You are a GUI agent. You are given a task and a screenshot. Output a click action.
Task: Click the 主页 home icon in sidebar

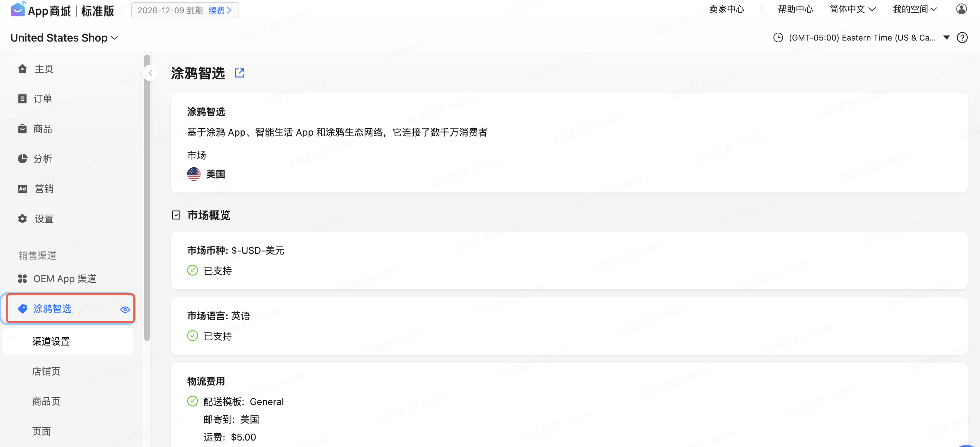click(x=22, y=68)
